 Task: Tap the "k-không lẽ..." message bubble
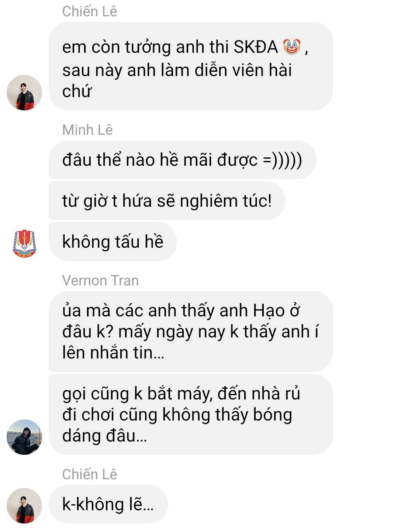point(108,504)
